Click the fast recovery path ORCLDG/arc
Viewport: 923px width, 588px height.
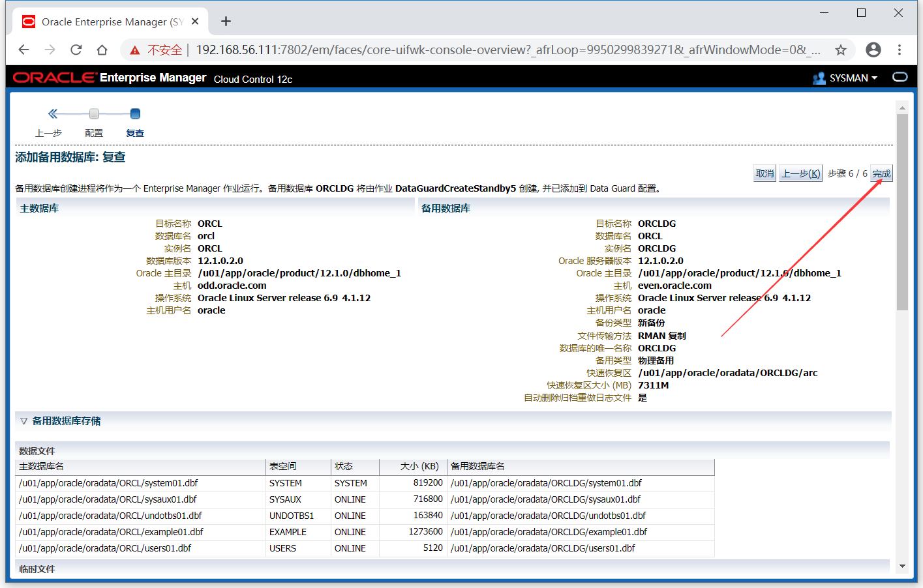click(727, 373)
